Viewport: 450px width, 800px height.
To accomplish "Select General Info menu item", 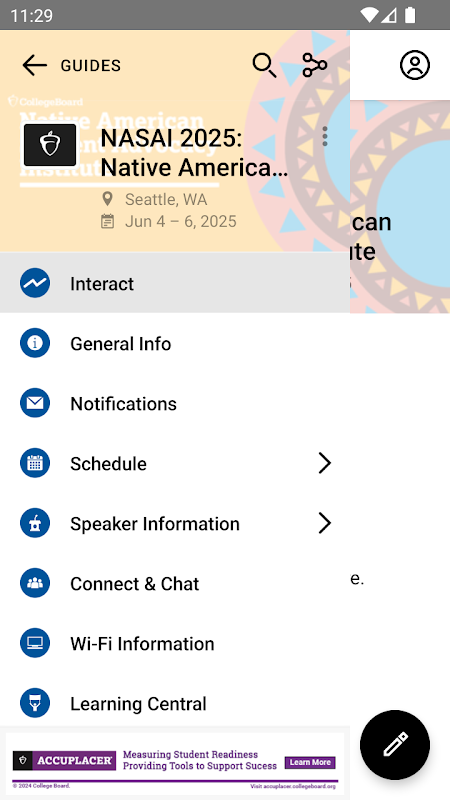I will [x=175, y=343].
